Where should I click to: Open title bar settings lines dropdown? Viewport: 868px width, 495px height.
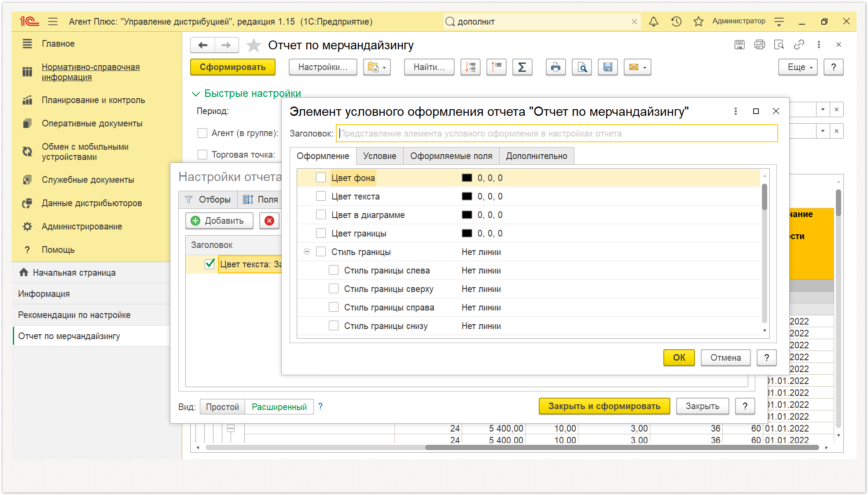point(779,22)
